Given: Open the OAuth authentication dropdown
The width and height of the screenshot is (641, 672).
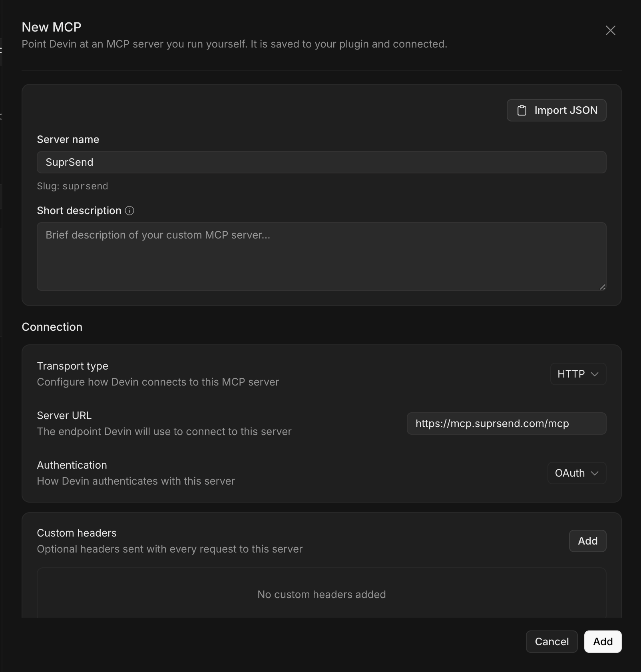Looking at the screenshot, I should [x=577, y=473].
